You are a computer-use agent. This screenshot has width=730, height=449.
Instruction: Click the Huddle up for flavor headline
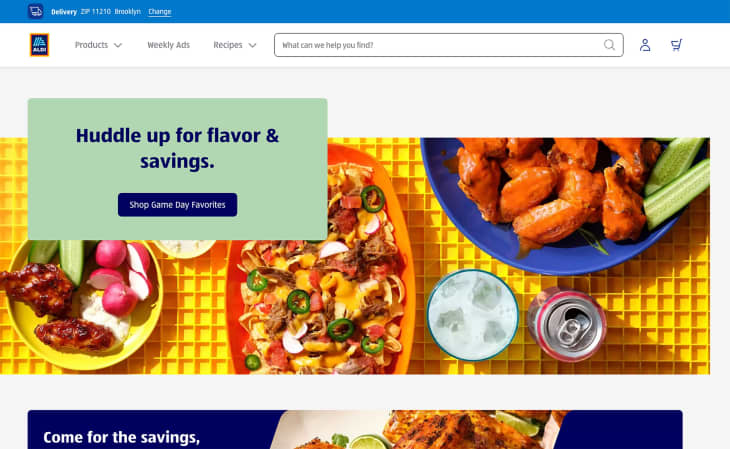pyautogui.click(x=177, y=148)
